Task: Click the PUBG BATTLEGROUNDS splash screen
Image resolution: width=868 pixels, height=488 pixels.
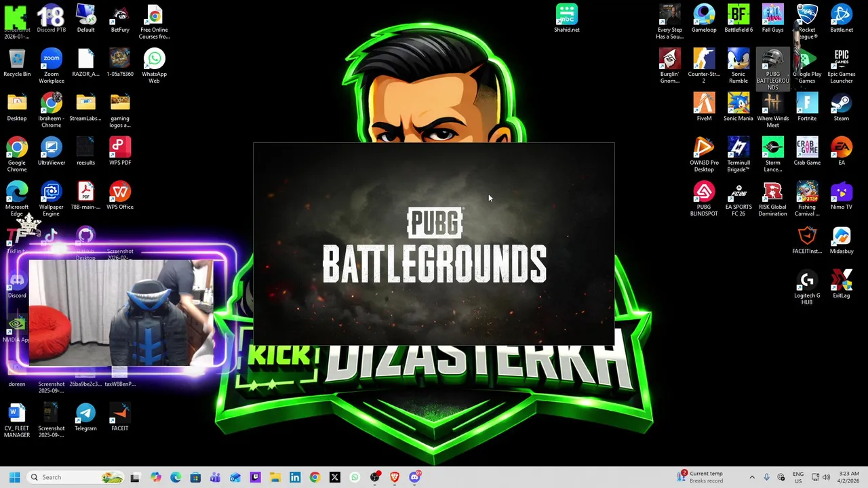Action: (434, 244)
